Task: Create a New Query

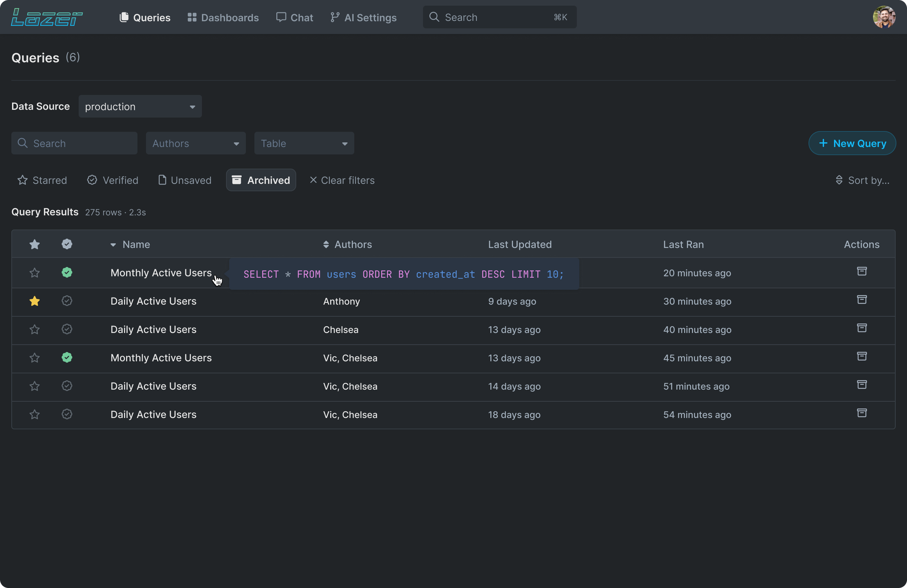Action: tap(852, 144)
